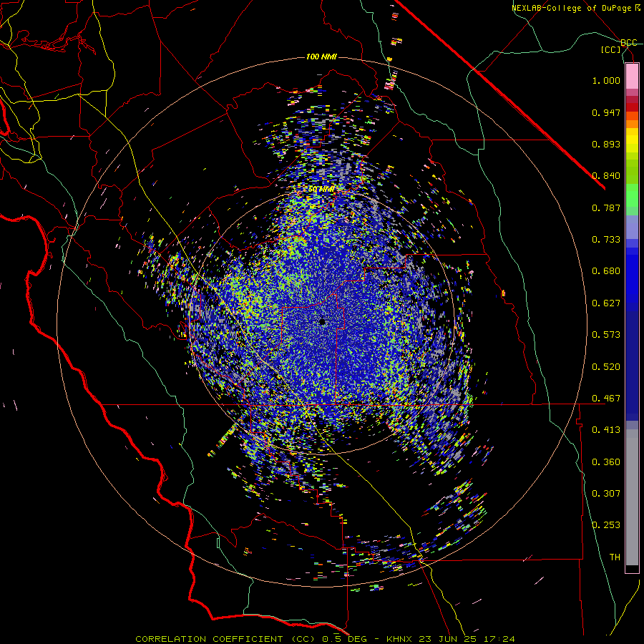644x644 pixels.
Task: Click the BCC label above the color scale
Action: tap(629, 43)
